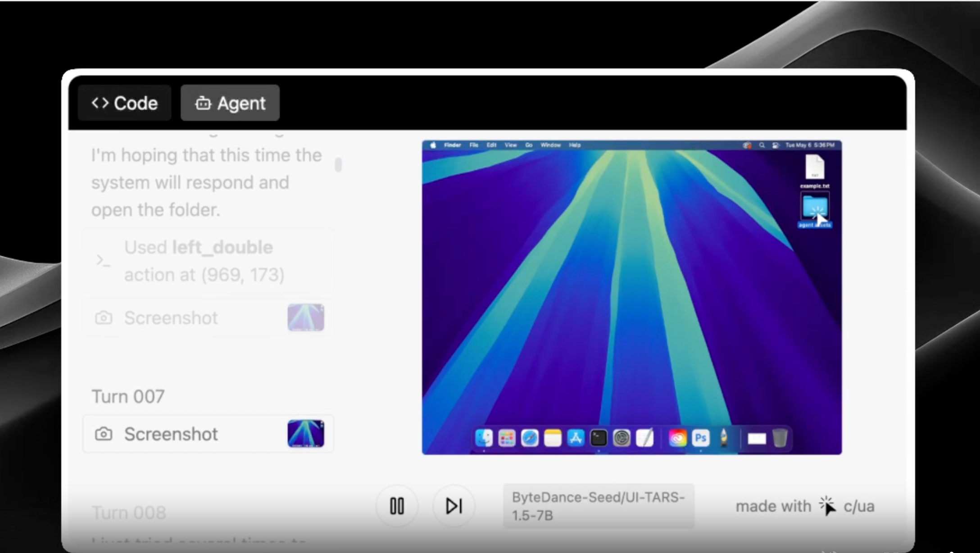The height and width of the screenshot is (553, 980).
Task: Skip to the next step
Action: 454,506
